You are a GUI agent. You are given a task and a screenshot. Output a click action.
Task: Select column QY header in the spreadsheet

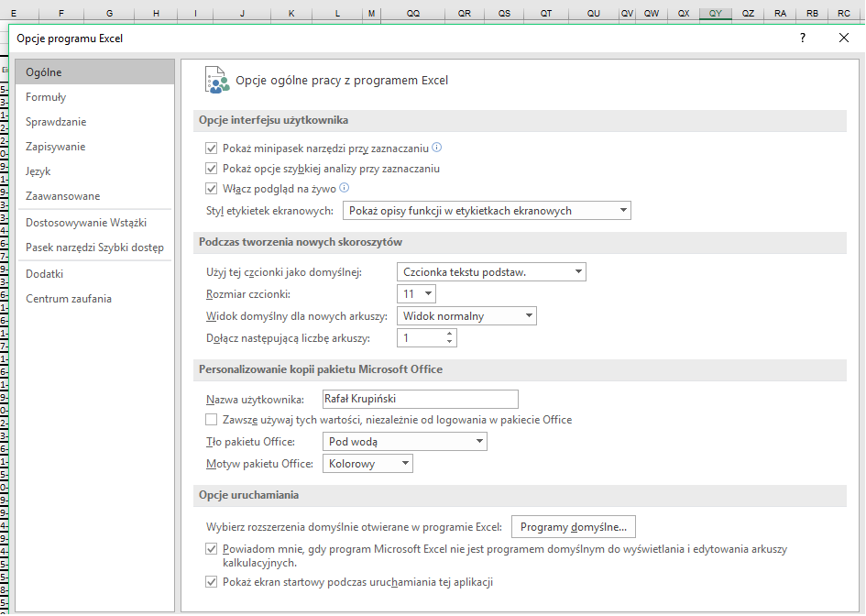click(715, 13)
